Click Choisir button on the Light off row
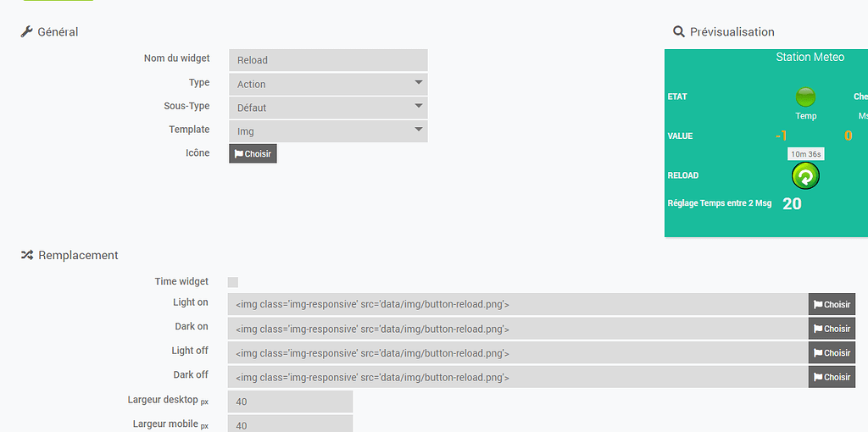868x432 pixels. tap(832, 353)
